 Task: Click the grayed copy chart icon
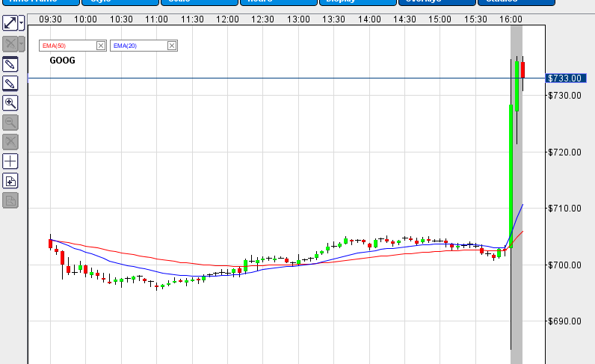[10, 200]
